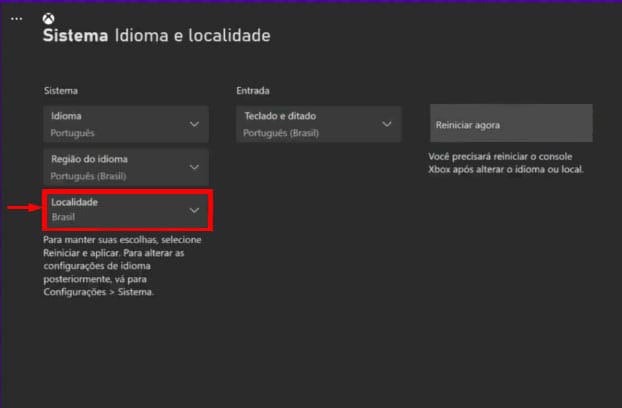Image resolution: width=622 pixels, height=408 pixels.
Task: Click the chevron in Teclado e ditado field
Action: 387,124
